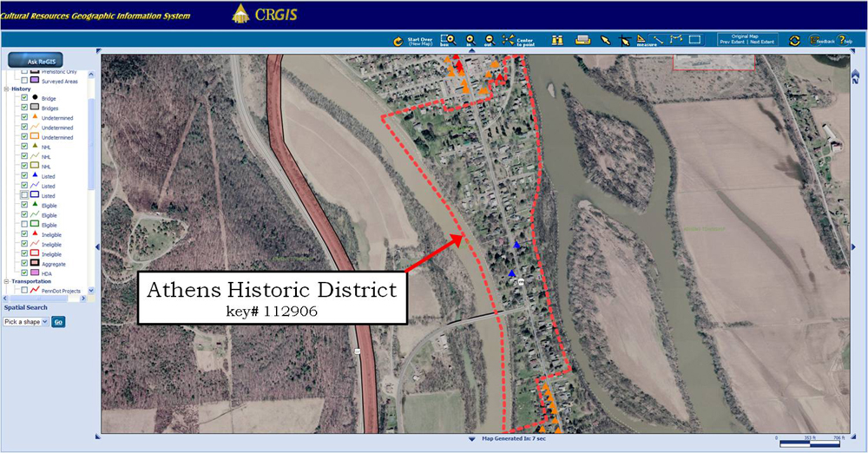Open the binoculars find tool
This screenshot has height=453, width=868.
point(558,40)
